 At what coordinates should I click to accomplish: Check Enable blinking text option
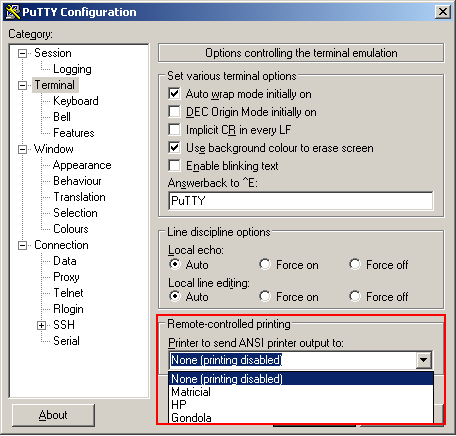coord(174,166)
